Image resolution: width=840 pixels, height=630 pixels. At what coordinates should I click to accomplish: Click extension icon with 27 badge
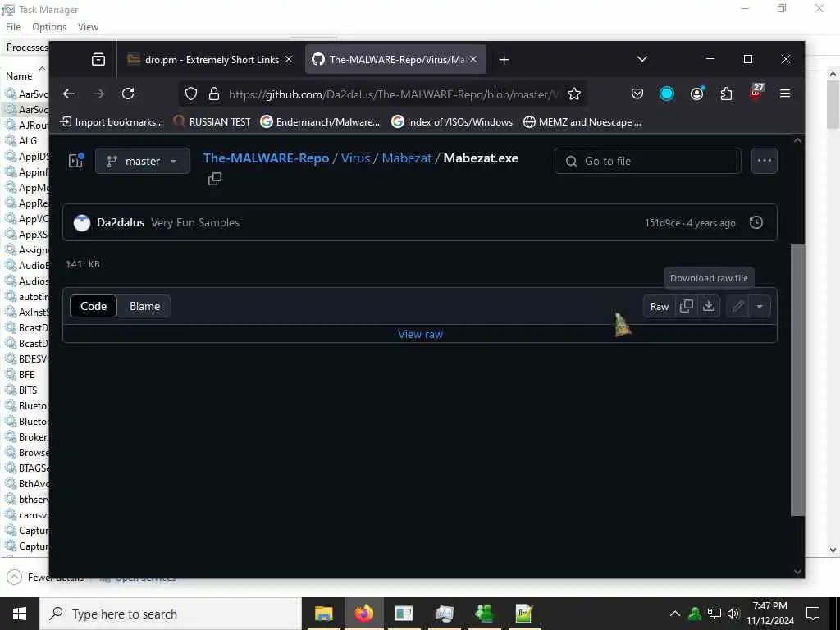756,92
